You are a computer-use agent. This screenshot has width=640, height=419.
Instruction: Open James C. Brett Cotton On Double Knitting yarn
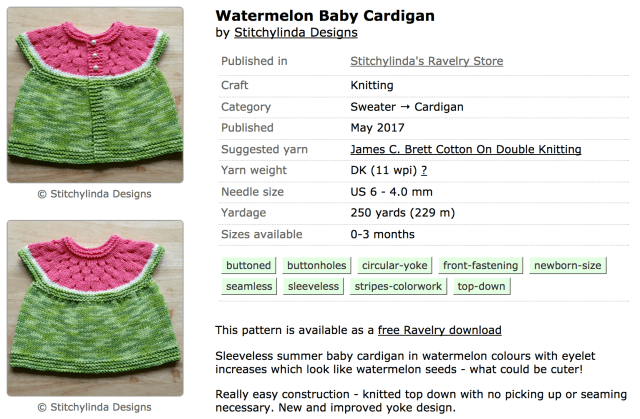(466, 149)
